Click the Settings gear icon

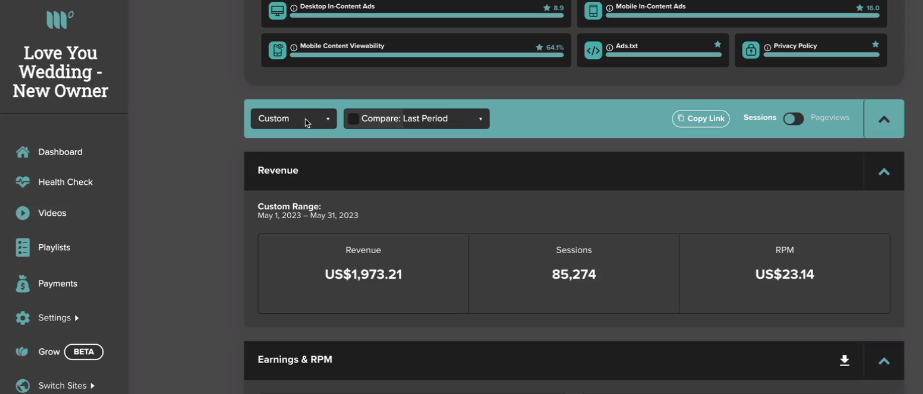22,318
